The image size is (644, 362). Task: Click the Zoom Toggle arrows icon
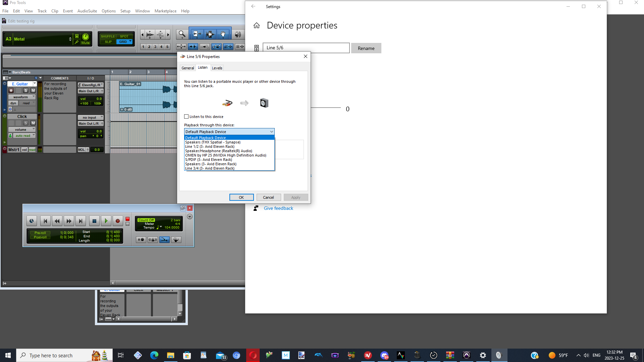(181, 47)
